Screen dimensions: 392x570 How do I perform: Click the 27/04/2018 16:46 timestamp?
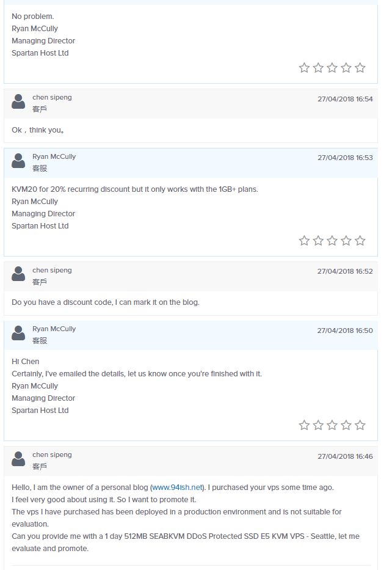(x=345, y=456)
